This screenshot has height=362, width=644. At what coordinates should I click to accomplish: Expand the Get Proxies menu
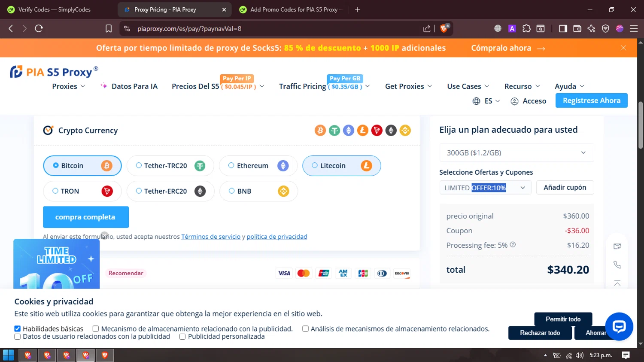(x=408, y=86)
